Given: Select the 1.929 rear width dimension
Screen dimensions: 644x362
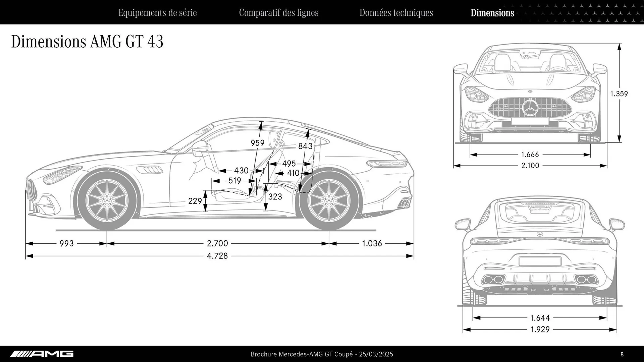Looking at the screenshot, I should click(540, 329).
